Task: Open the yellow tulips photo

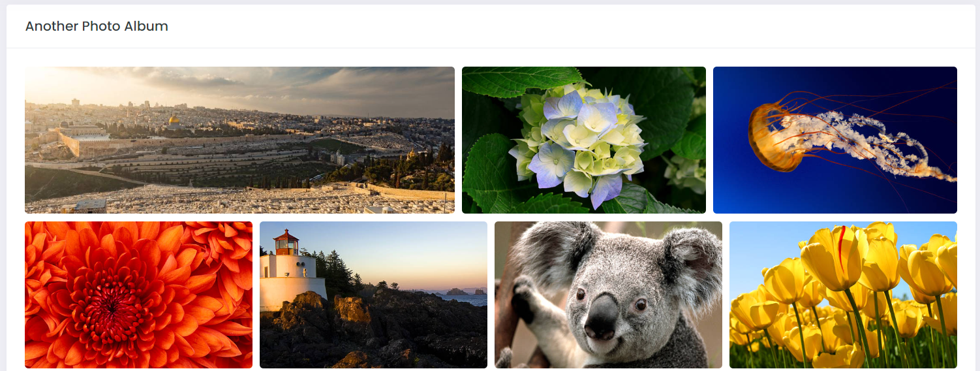Action: click(843, 295)
